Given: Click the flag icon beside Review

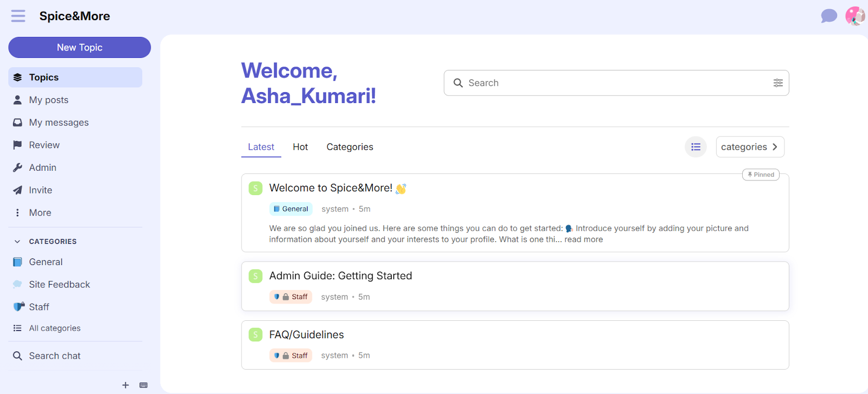Looking at the screenshot, I should (18, 145).
